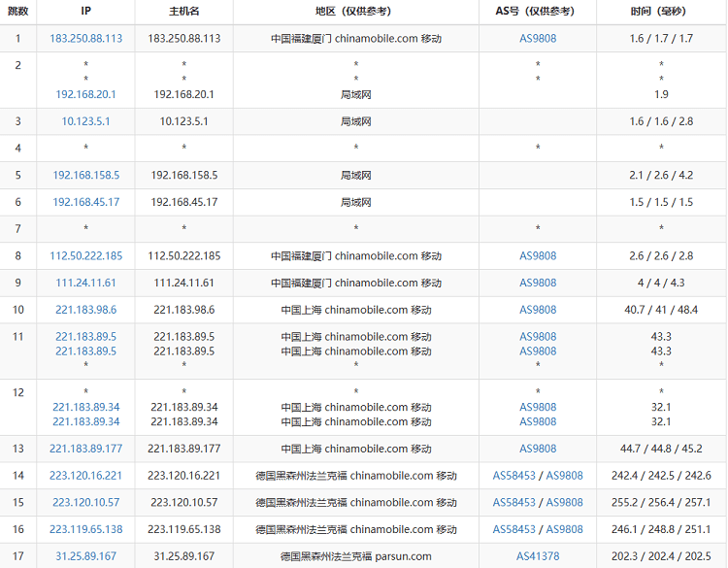Click AS9808 link in hop 9 row
This screenshot has height=568, width=728.
[538, 283]
